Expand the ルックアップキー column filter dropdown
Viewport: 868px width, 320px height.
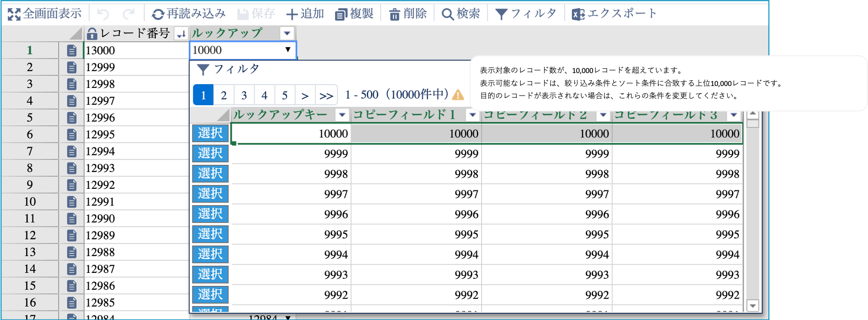pos(342,115)
